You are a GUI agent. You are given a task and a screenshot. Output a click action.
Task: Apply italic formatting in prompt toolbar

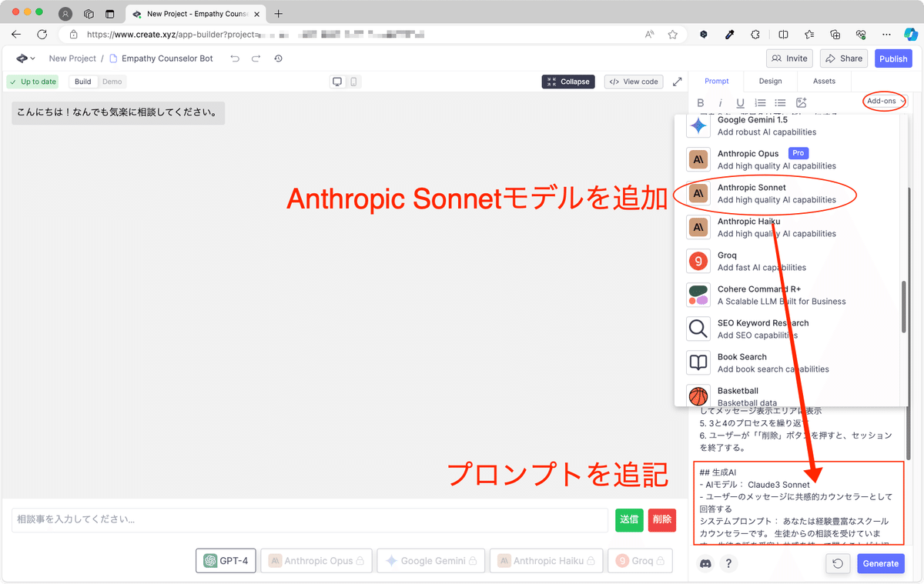click(720, 102)
